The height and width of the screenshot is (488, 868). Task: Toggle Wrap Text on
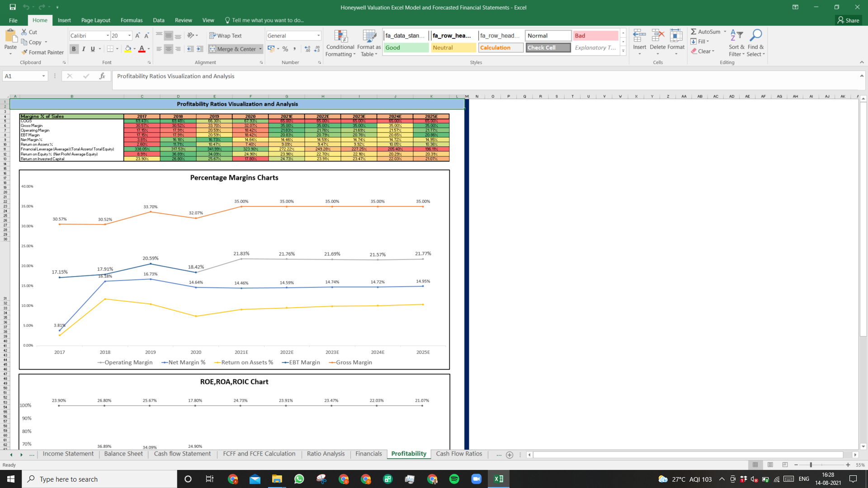click(225, 36)
